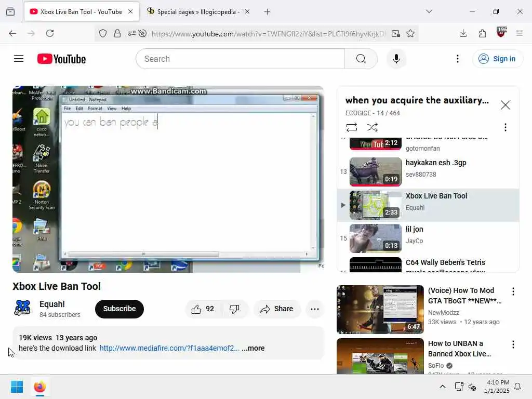List all tabs dropdown arrow
This screenshot has height=399, width=532.
[x=429, y=11]
